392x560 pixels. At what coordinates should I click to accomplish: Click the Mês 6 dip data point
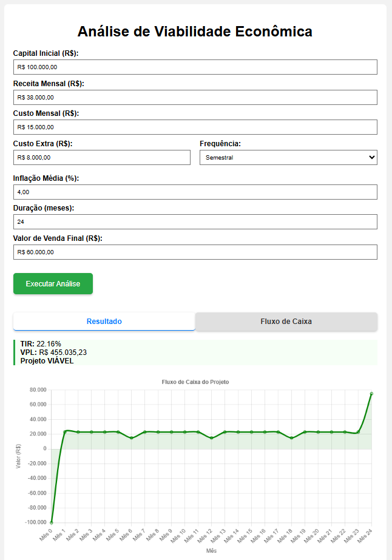click(x=132, y=438)
